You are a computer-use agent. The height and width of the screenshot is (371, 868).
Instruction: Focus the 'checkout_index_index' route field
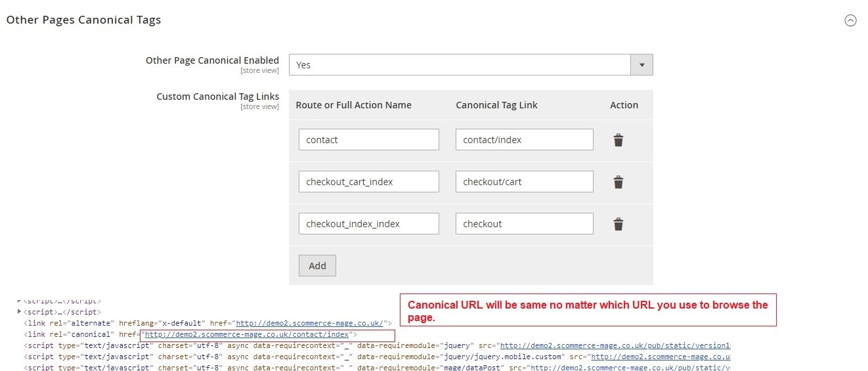[x=368, y=224]
